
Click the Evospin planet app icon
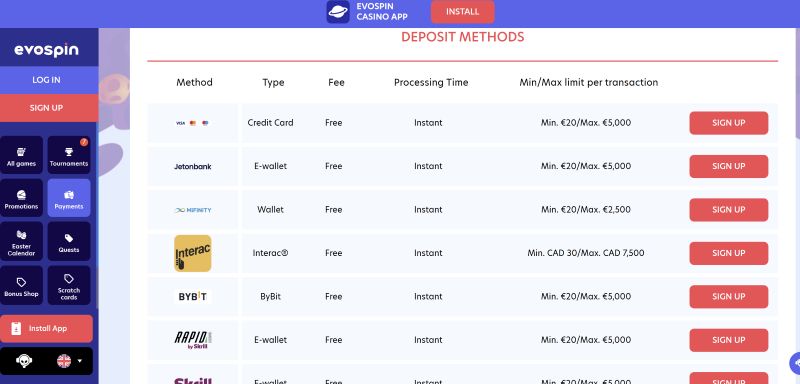click(x=338, y=12)
